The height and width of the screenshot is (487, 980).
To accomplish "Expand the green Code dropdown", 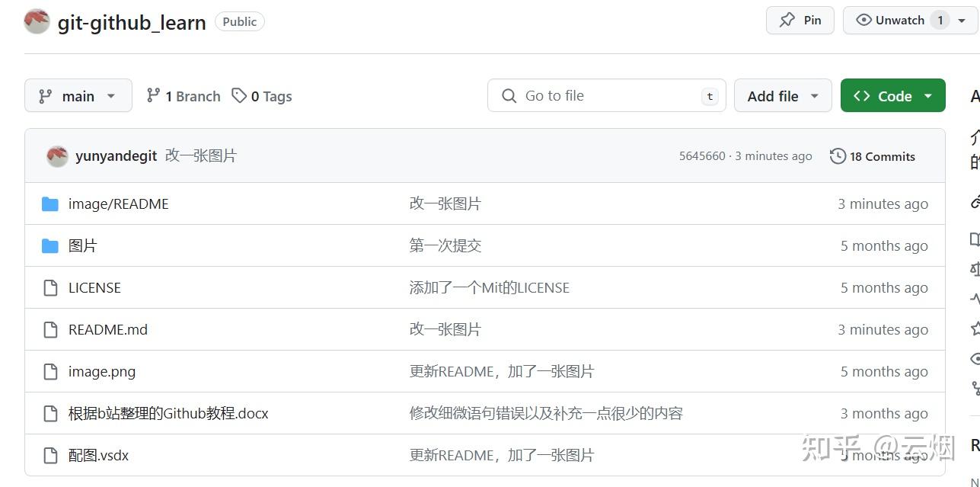I will (892, 96).
